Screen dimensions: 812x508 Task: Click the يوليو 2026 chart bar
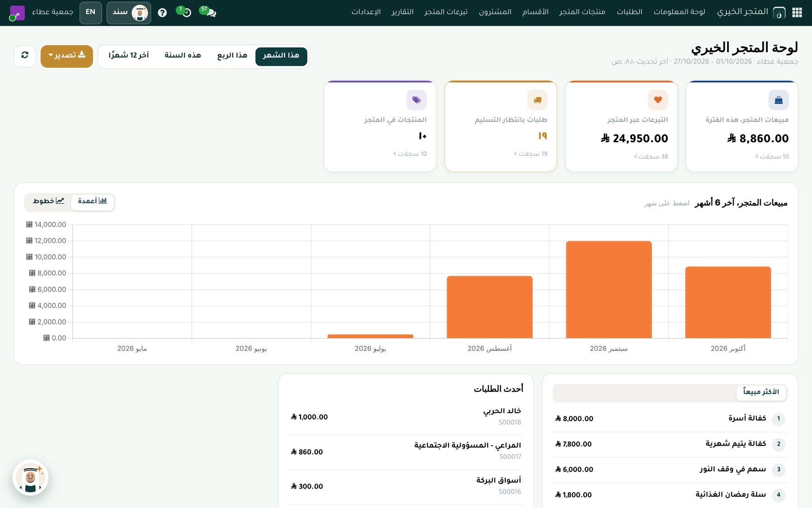(370, 336)
